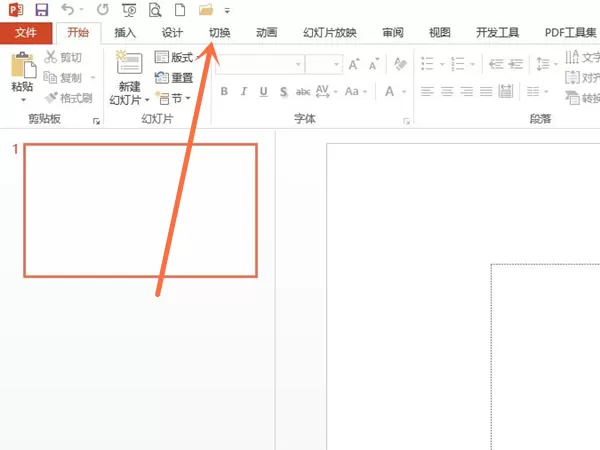Align text right

[x=466, y=91]
